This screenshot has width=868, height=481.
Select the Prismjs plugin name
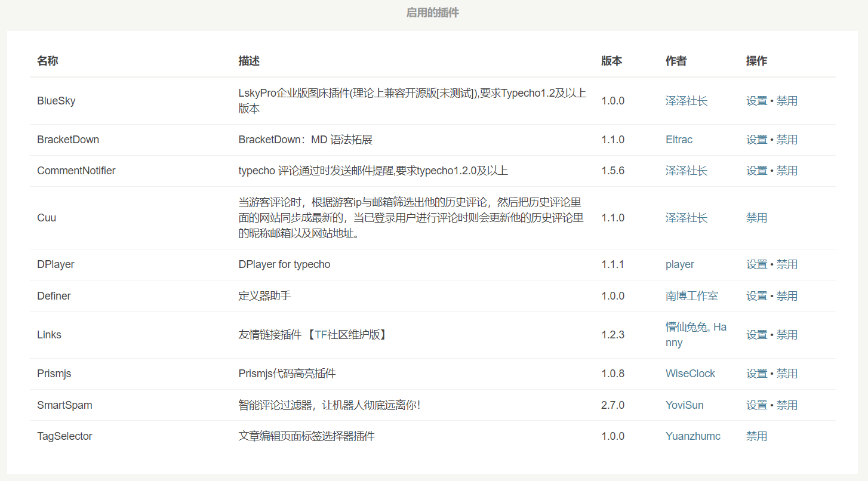click(x=54, y=374)
